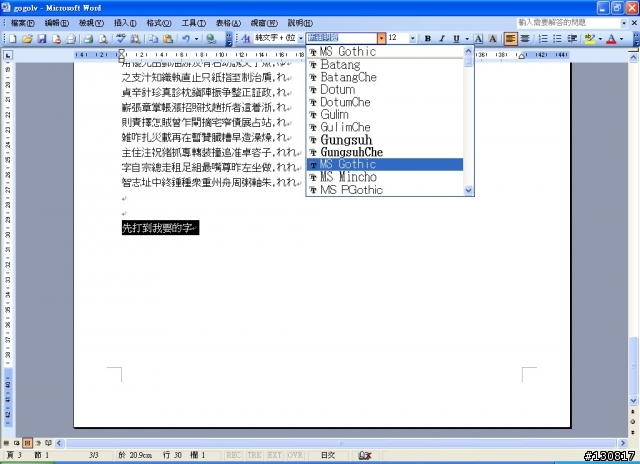The height and width of the screenshot is (464, 640).
Task: Open the 檔案(F) menu
Action: pyautogui.click(x=23, y=23)
